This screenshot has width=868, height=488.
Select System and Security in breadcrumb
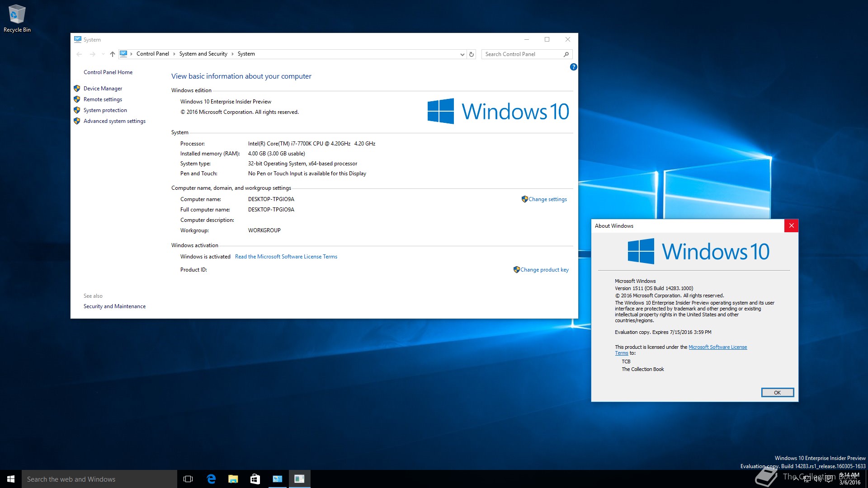(203, 54)
